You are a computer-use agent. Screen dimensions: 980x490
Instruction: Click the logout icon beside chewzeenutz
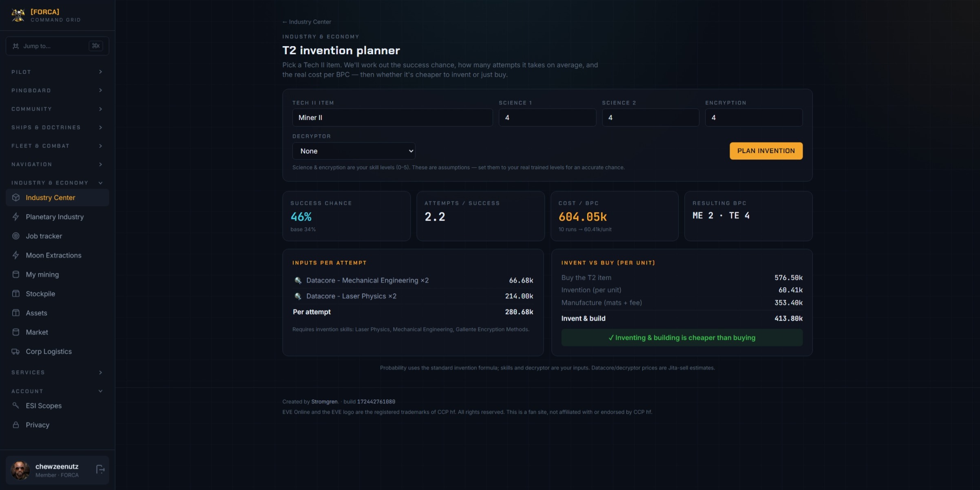tap(100, 470)
